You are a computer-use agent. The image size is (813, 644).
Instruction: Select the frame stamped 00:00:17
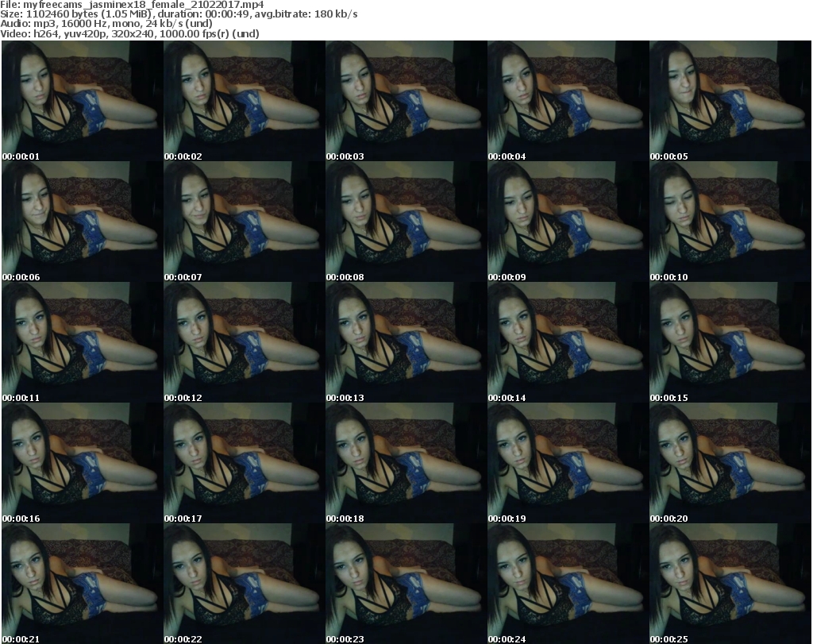245,463
